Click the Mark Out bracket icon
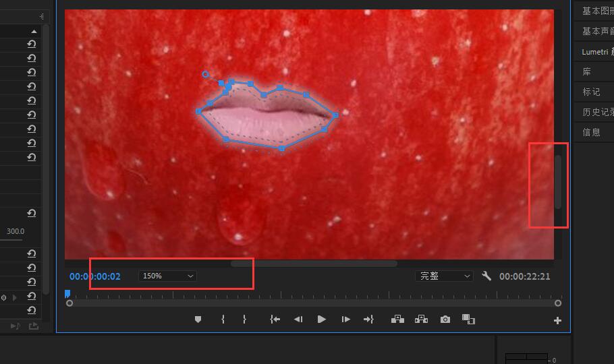 click(244, 320)
